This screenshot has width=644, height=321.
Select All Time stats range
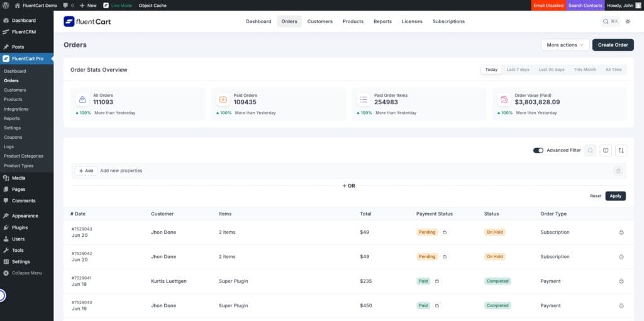point(614,70)
